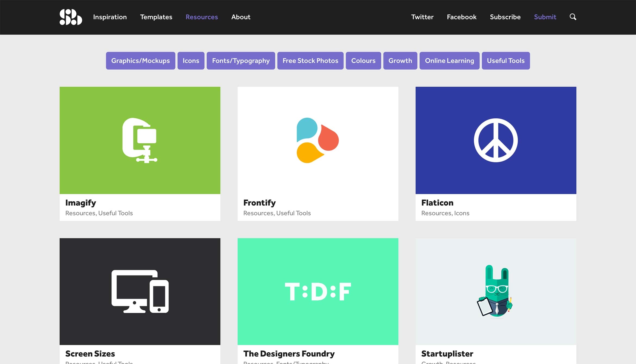Filter resources by Colours
The height and width of the screenshot is (364, 636).
tap(363, 61)
